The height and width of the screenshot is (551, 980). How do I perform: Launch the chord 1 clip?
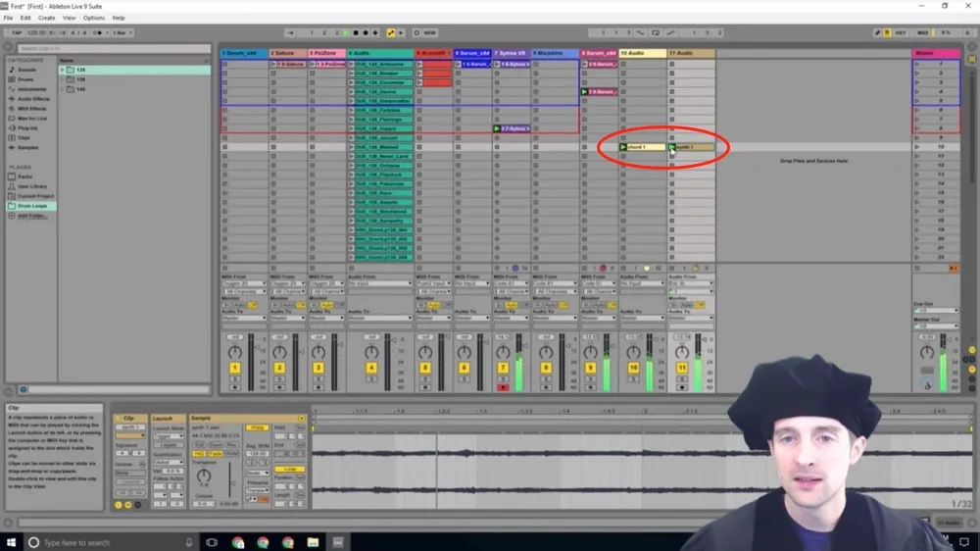623,147
